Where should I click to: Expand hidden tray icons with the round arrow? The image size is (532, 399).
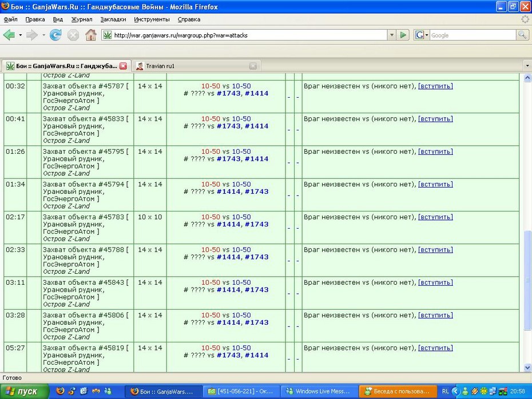[x=455, y=391]
